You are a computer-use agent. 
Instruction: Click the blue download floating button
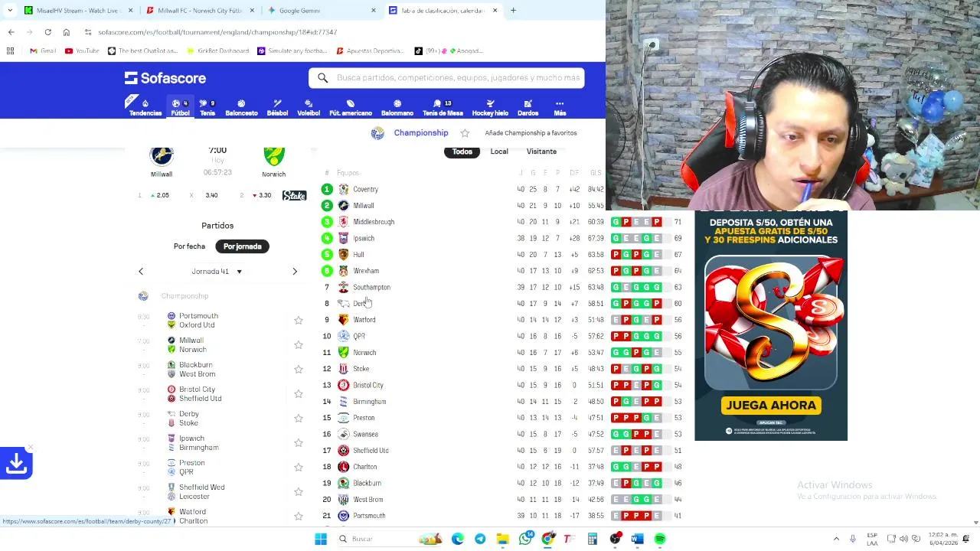(x=16, y=463)
